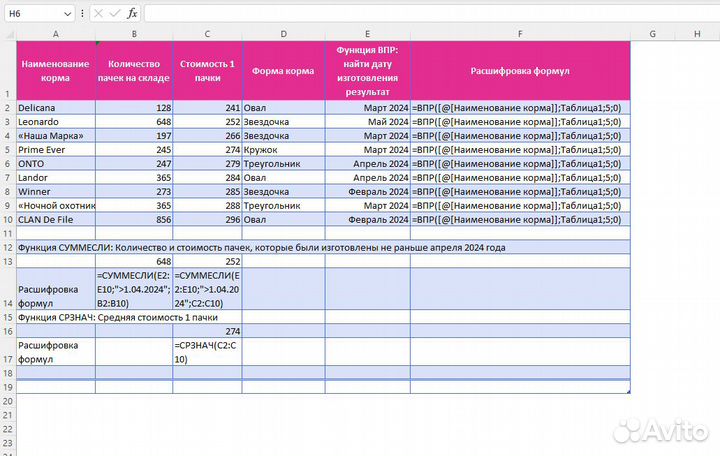
Task: Select column H header
Action: coord(697,34)
